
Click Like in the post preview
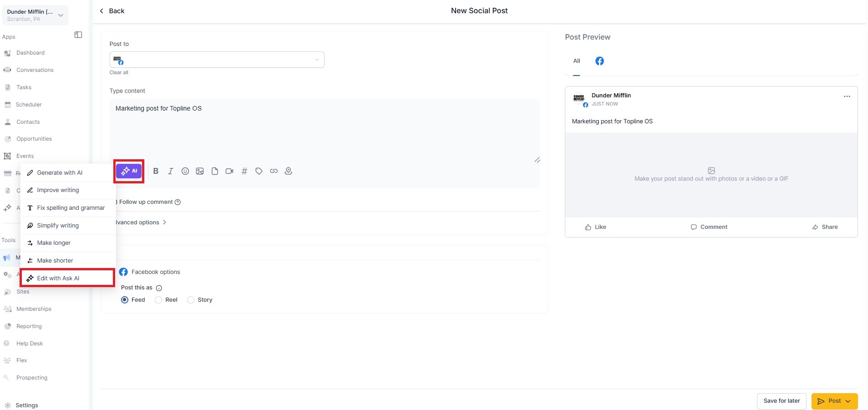[595, 227]
